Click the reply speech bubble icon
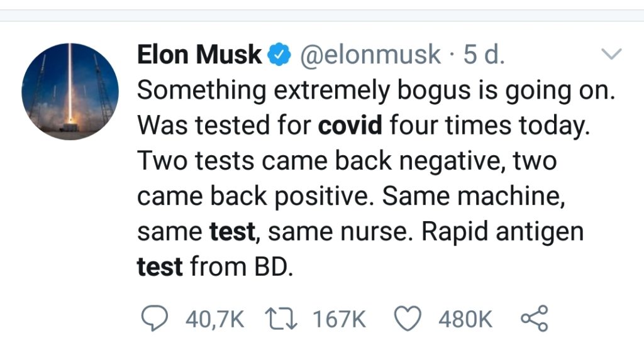Viewport: 644px width, 350px height. click(x=153, y=319)
